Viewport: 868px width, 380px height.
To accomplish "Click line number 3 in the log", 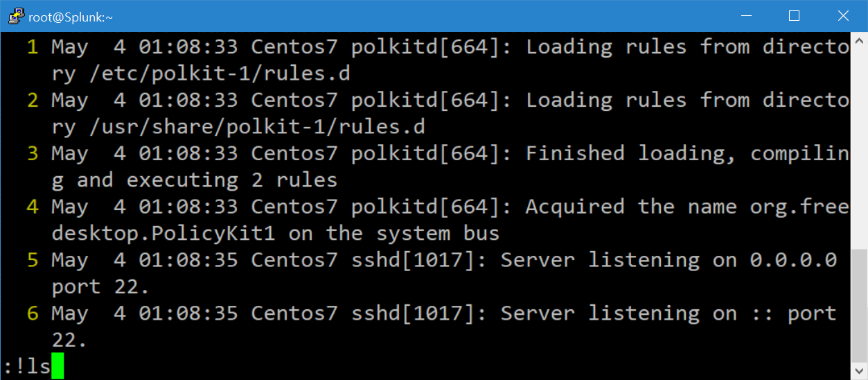I will 33,154.
